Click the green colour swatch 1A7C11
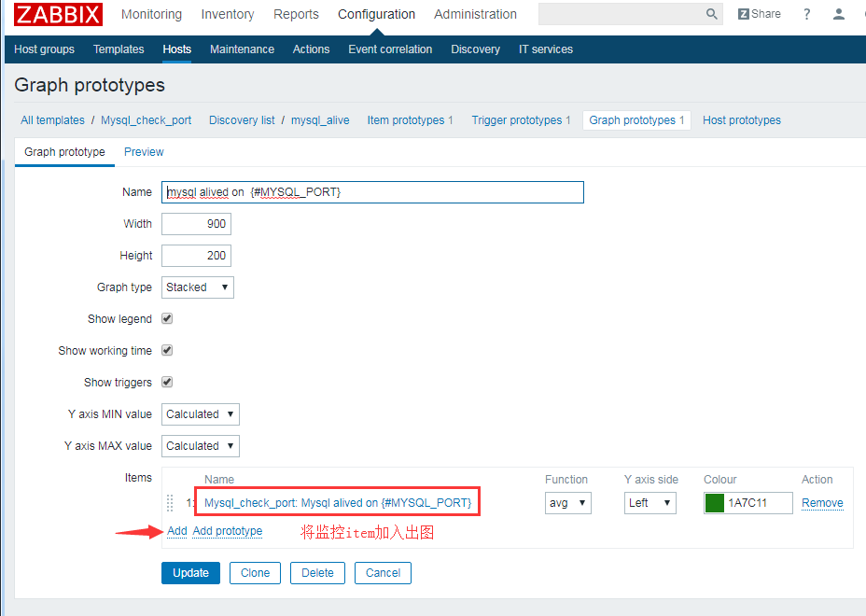 pyautogui.click(x=715, y=503)
